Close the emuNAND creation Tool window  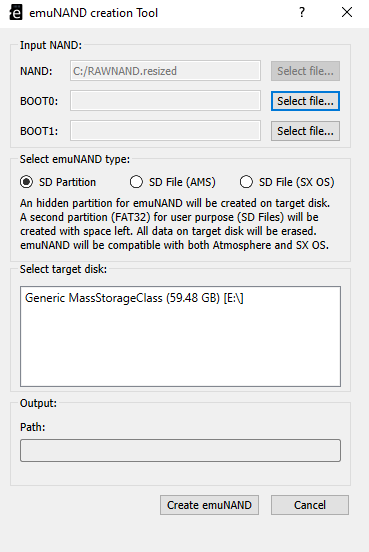347,12
